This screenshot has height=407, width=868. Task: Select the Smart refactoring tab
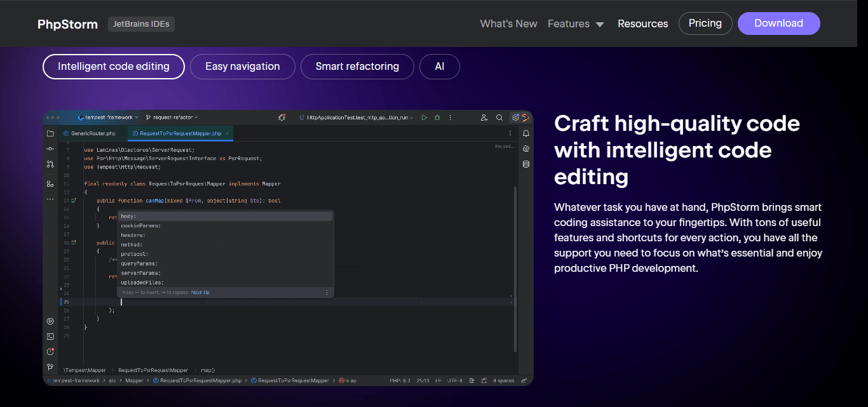click(x=357, y=67)
